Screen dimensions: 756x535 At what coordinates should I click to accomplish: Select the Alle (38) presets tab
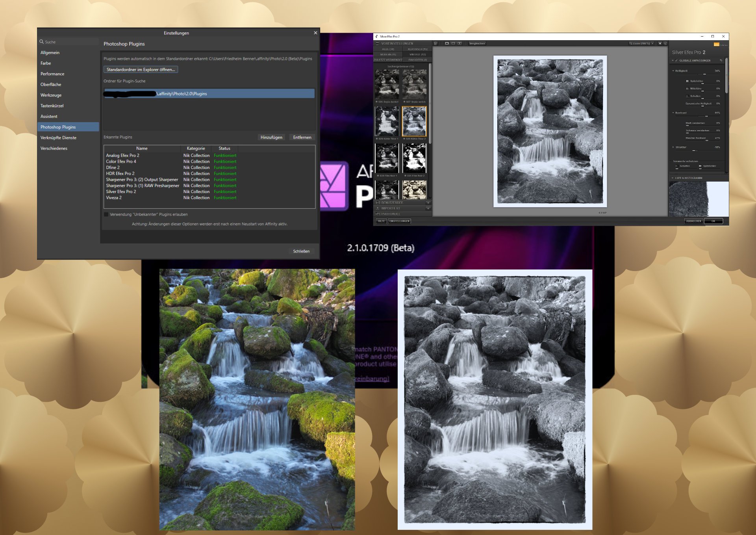[x=388, y=49]
